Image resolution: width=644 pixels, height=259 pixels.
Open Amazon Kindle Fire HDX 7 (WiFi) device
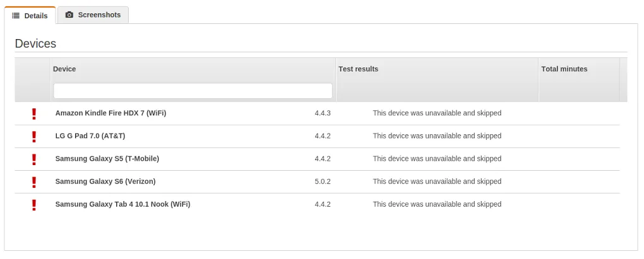110,113
